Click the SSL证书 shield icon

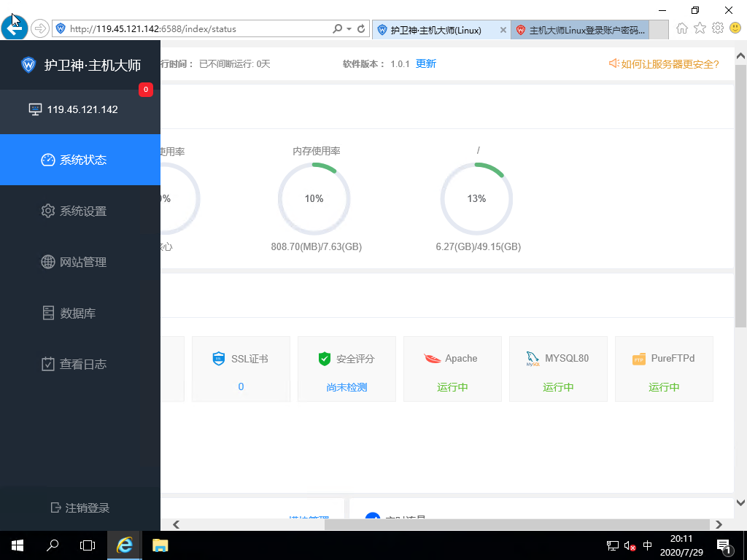[219, 359]
